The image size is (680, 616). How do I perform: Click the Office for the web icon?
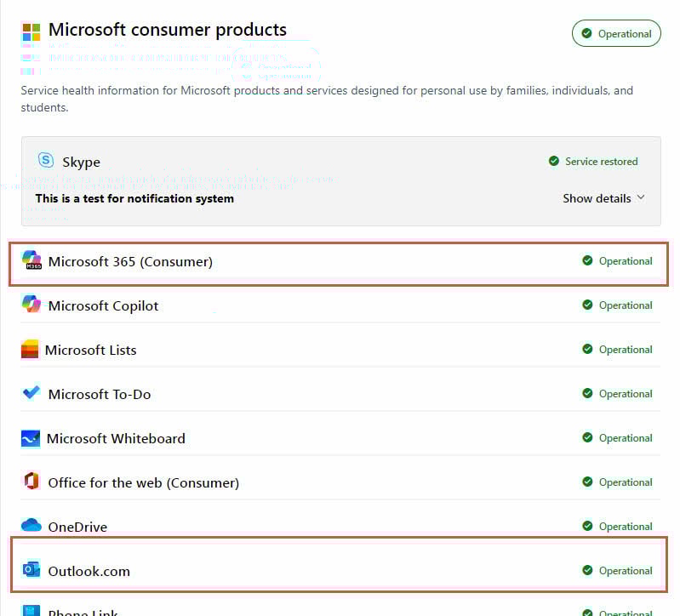(x=31, y=482)
